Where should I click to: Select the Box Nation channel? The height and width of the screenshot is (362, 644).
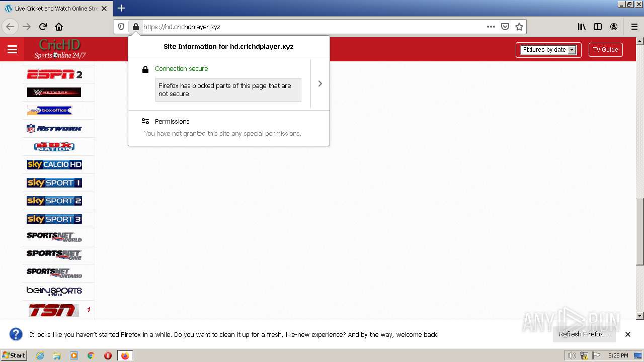54,147
